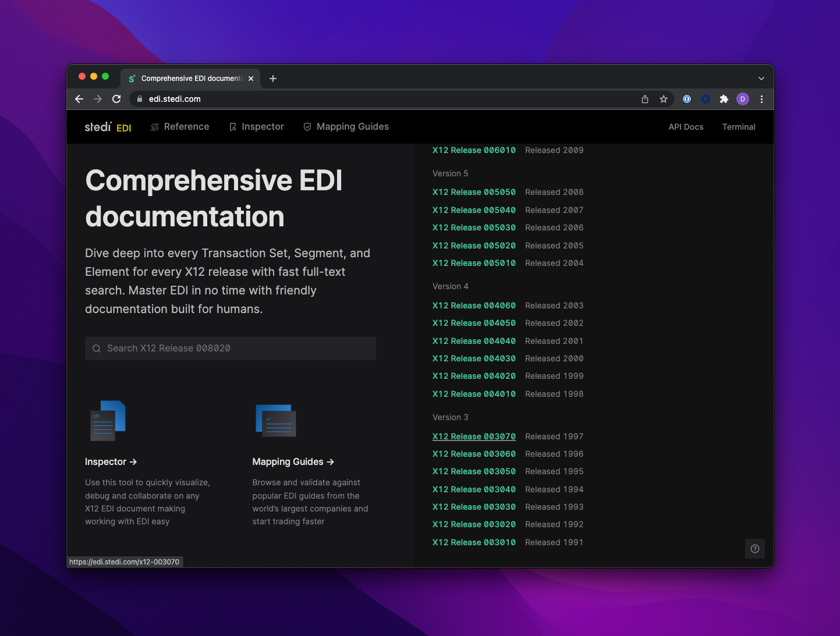The width and height of the screenshot is (840, 636).
Task: Open the Extensions puzzle piece menu
Action: (x=724, y=99)
